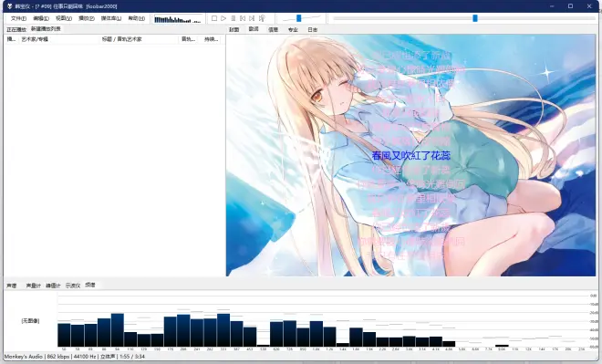Skip to the previous track
Image resolution: width=602 pixels, height=364 pixels.
[x=243, y=18]
